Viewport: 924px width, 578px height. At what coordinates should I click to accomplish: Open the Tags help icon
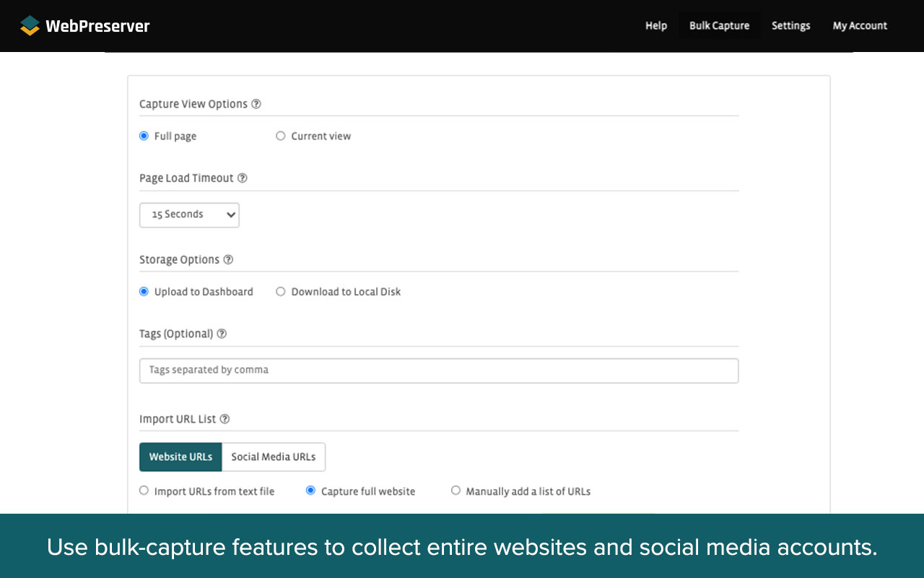click(x=221, y=333)
